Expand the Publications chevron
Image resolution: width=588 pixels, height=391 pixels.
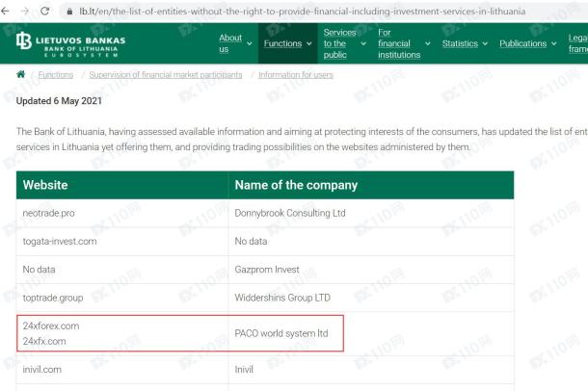point(554,44)
